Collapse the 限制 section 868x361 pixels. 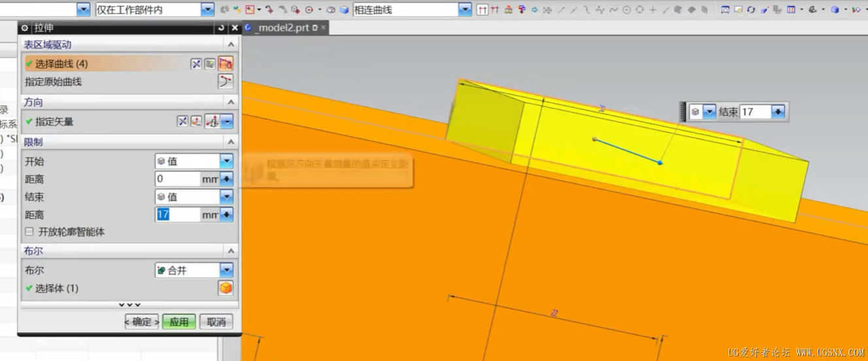(x=231, y=142)
